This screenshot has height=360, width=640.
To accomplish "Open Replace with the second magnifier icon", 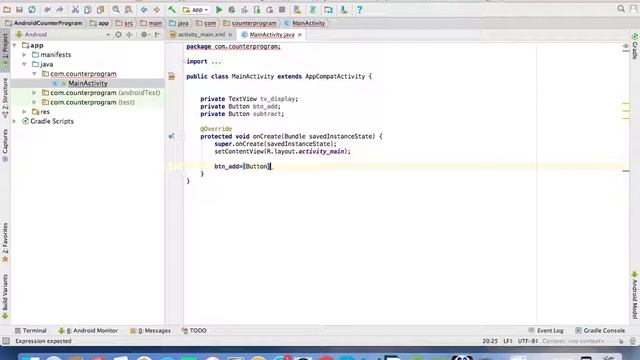I will (x=128, y=9).
